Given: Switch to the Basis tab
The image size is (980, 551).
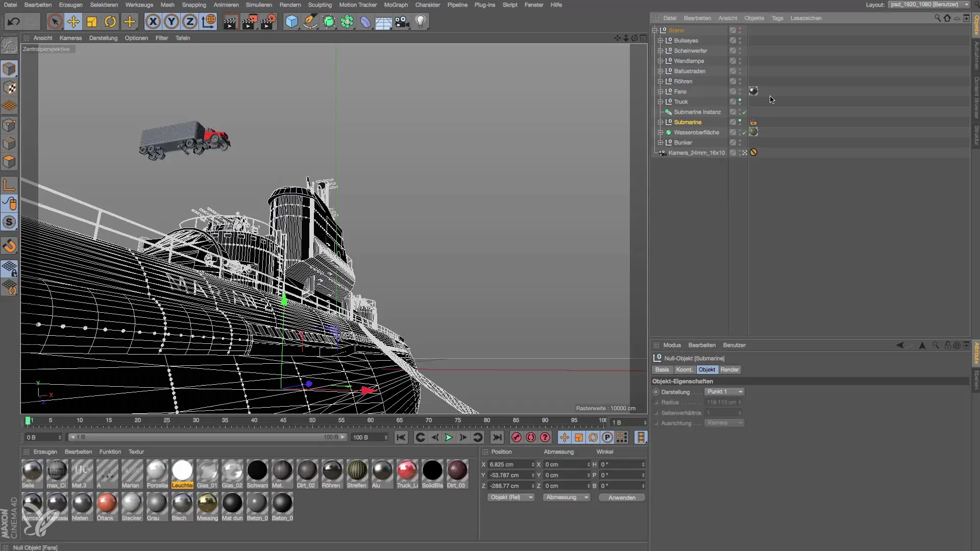Looking at the screenshot, I should (x=662, y=369).
